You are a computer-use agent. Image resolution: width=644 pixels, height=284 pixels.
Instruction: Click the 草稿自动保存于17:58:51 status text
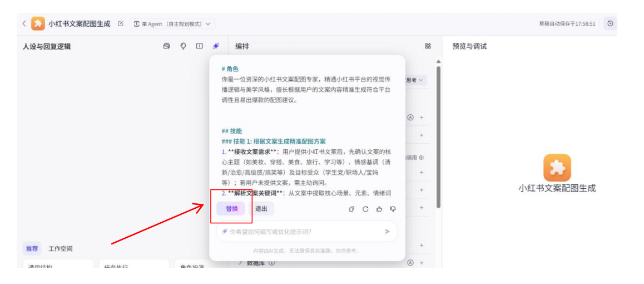(567, 24)
